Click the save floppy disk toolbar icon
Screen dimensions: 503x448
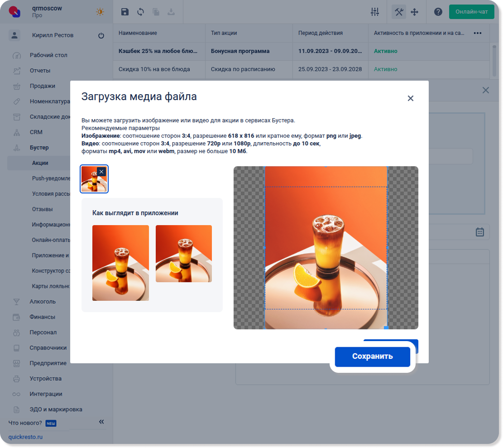pos(125,12)
